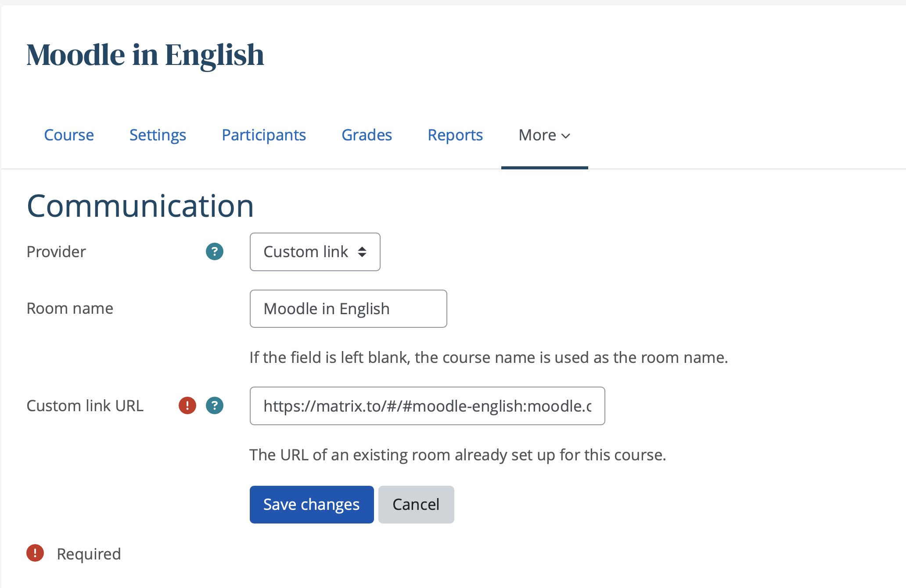906x588 pixels.
Task: Click the Save changes button
Action: [x=312, y=504]
